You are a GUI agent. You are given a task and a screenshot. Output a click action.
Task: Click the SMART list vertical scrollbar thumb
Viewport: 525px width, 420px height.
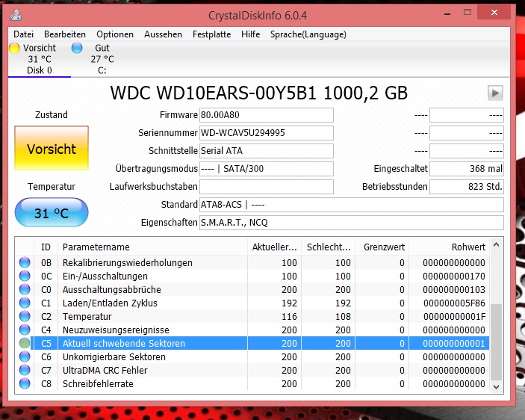(x=496, y=342)
